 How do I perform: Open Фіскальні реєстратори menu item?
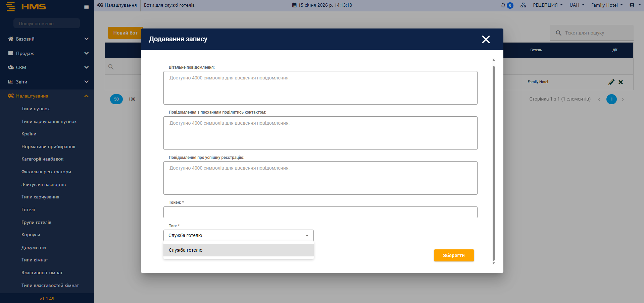tap(46, 172)
